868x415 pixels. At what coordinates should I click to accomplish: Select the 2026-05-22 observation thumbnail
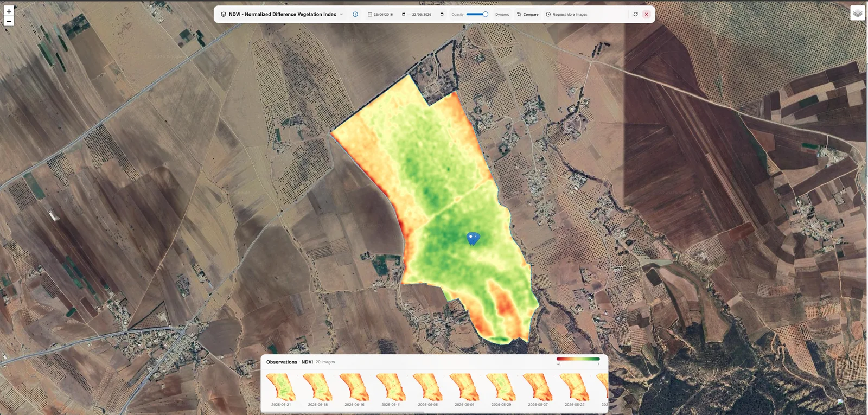click(575, 387)
